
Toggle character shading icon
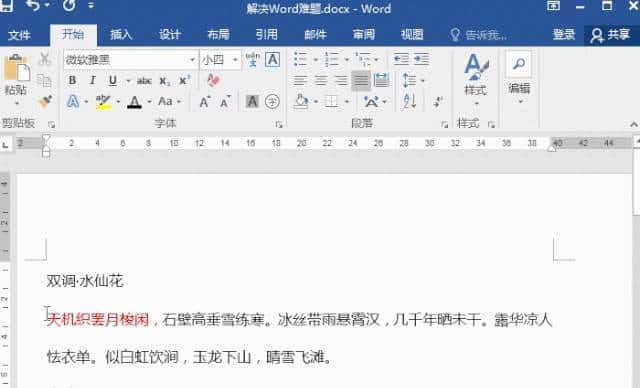tap(252, 102)
